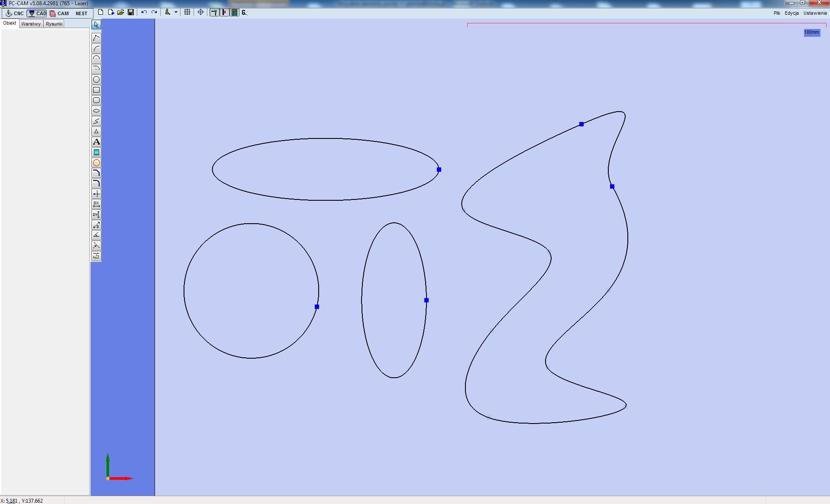Select the angle measurement tool
Screen dimensions: 830x504
(x=96, y=235)
